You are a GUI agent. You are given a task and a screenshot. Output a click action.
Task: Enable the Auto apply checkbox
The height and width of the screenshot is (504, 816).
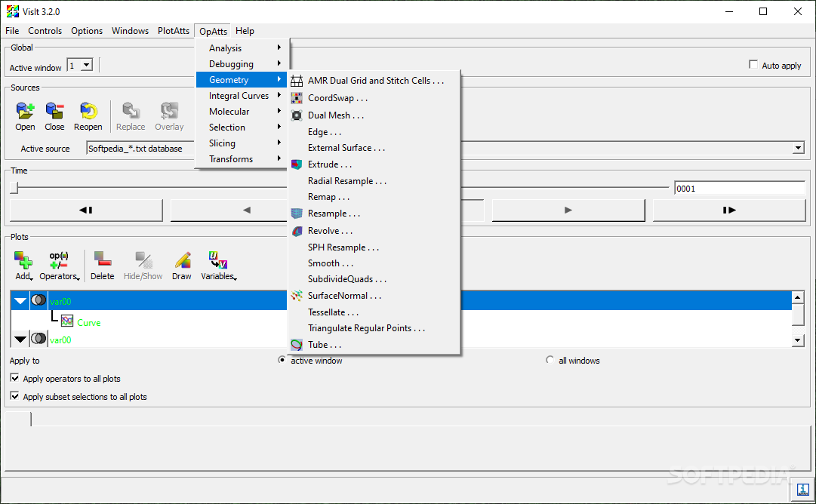pos(753,64)
